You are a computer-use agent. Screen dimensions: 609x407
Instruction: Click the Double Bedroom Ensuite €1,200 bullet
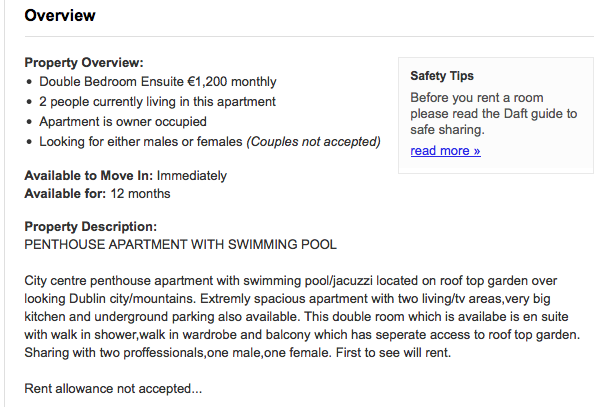tap(158, 82)
